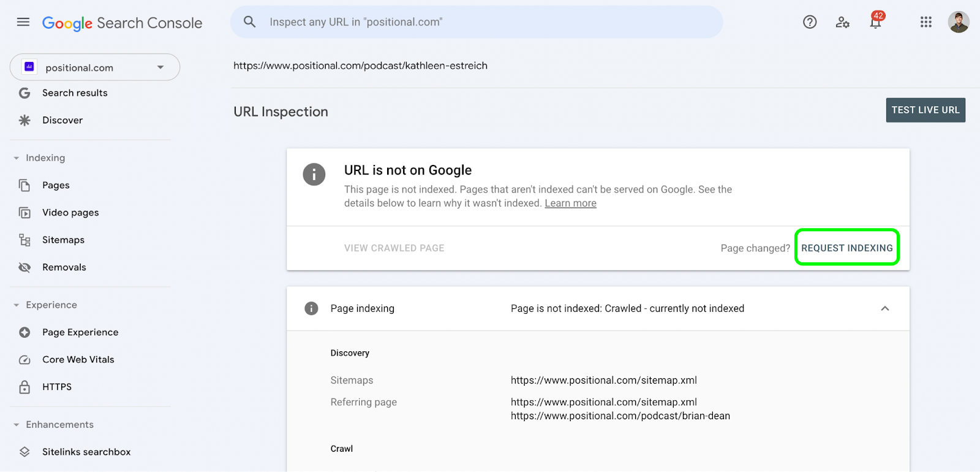980x472 pixels.
Task: Open the Discover report
Action: pyautogui.click(x=62, y=120)
